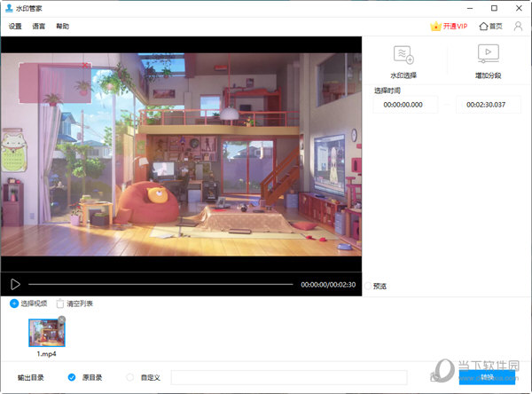Viewport: 532px width, 394px height.
Task: Click the 开通VIP crown link
Action: tap(449, 26)
